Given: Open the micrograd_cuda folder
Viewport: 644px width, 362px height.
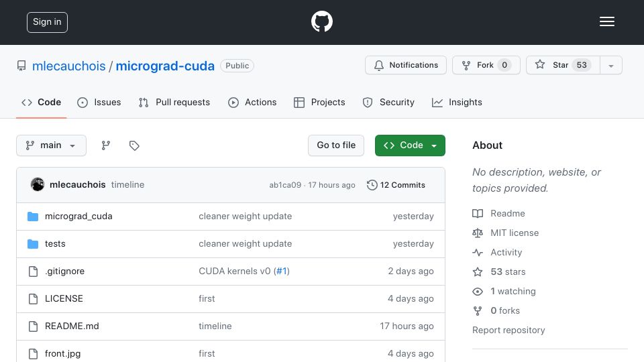Looking at the screenshot, I should [78, 217].
